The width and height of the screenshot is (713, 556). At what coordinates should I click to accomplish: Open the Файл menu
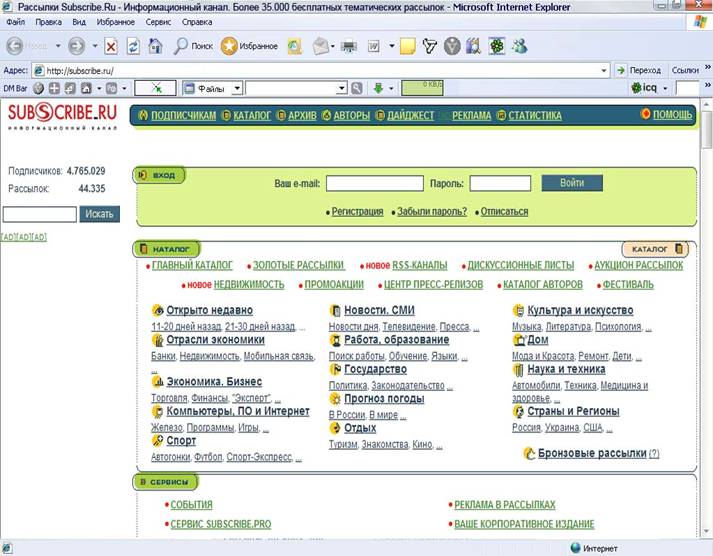(x=15, y=22)
